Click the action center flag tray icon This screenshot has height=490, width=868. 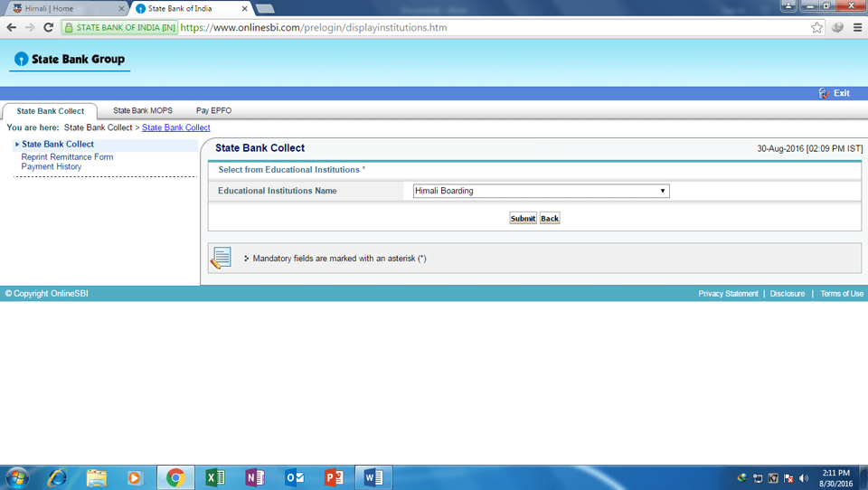pos(788,478)
